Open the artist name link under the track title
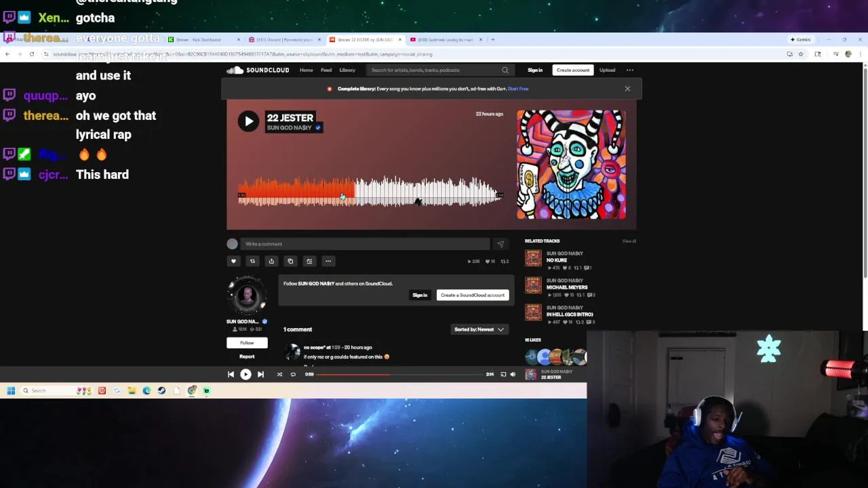Screen dimensions: 868x488 [289, 127]
